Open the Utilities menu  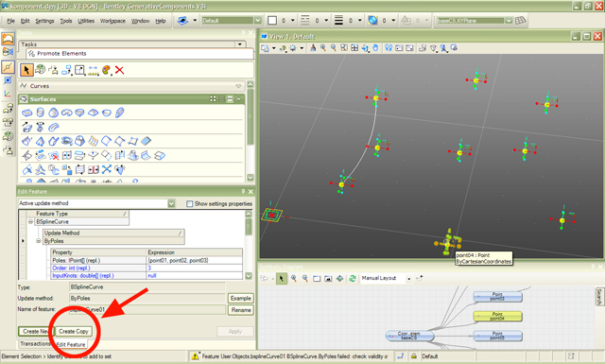coord(86,21)
